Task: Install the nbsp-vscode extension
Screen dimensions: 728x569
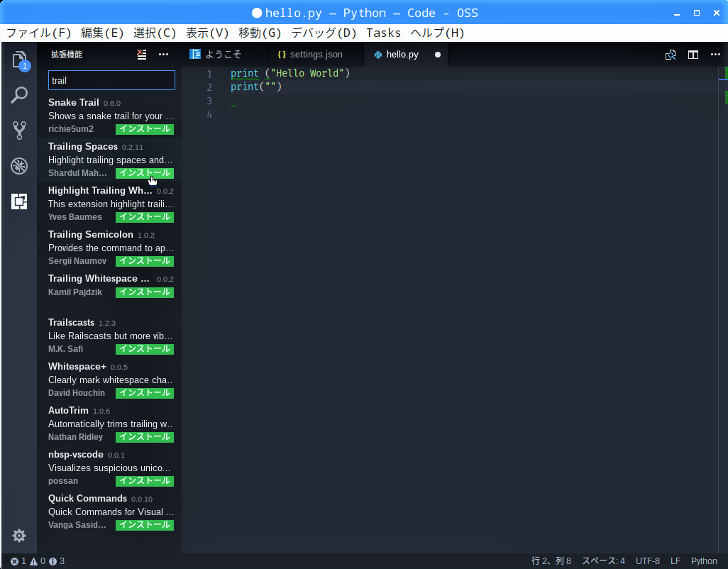Action: coord(144,481)
